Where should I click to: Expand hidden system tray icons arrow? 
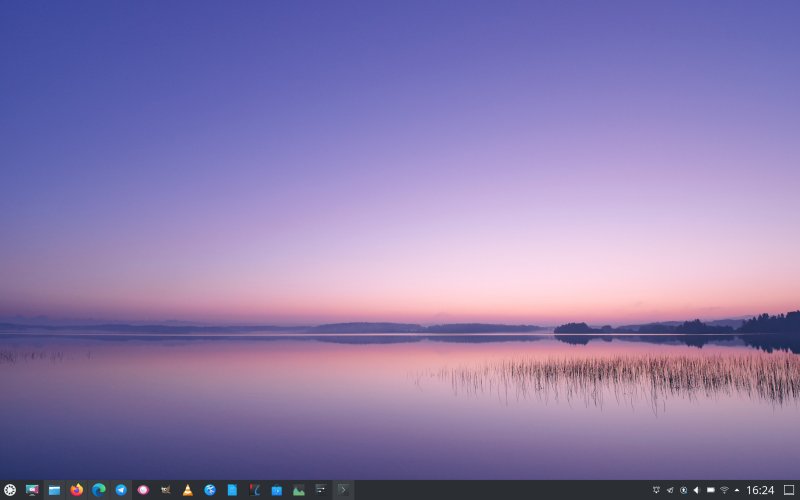coord(737,490)
